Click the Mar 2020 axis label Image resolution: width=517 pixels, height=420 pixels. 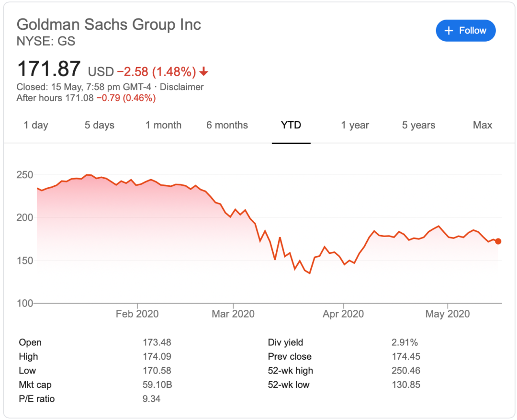pyautogui.click(x=233, y=314)
